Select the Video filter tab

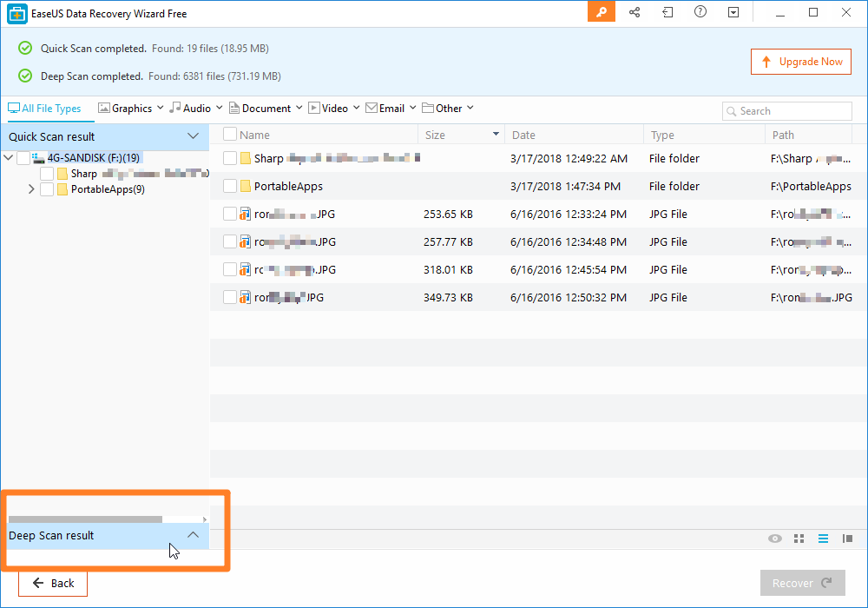pyautogui.click(x=328, y=109)
